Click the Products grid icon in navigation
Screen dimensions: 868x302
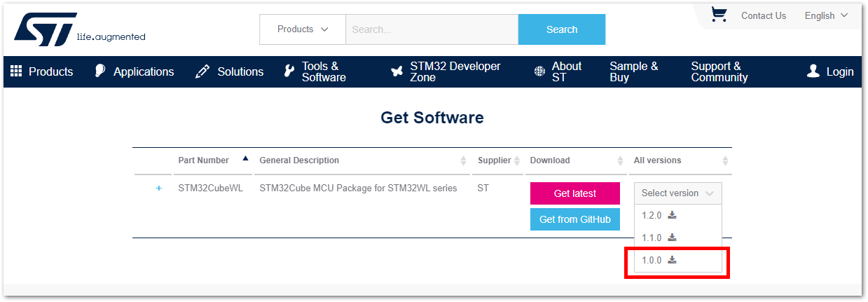pos(16,71)
